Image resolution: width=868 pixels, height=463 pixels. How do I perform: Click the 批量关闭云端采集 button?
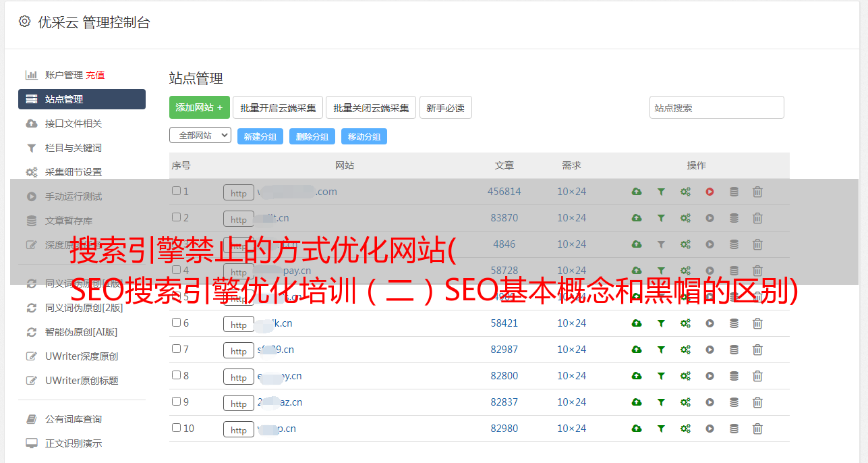coord(371,107)
